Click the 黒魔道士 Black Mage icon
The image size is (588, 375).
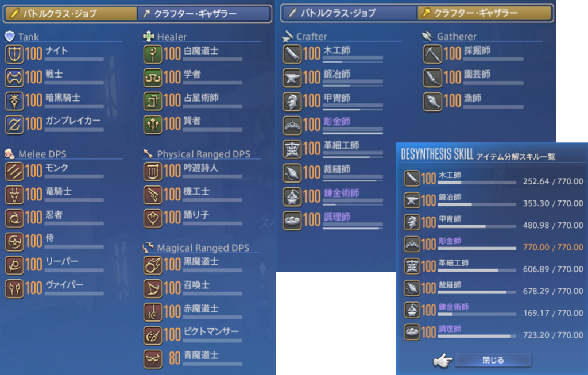coord(153,265)
